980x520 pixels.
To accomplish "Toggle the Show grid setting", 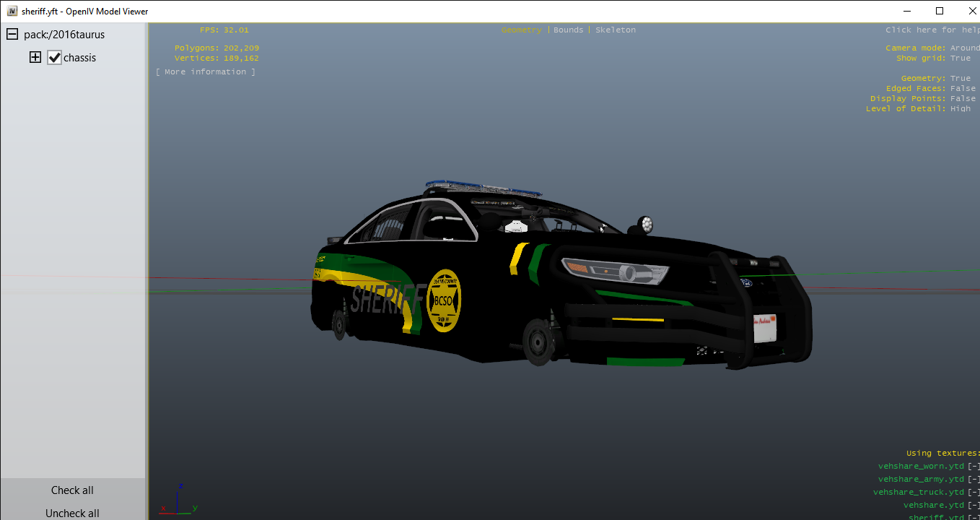I will (x=960, y=58).
